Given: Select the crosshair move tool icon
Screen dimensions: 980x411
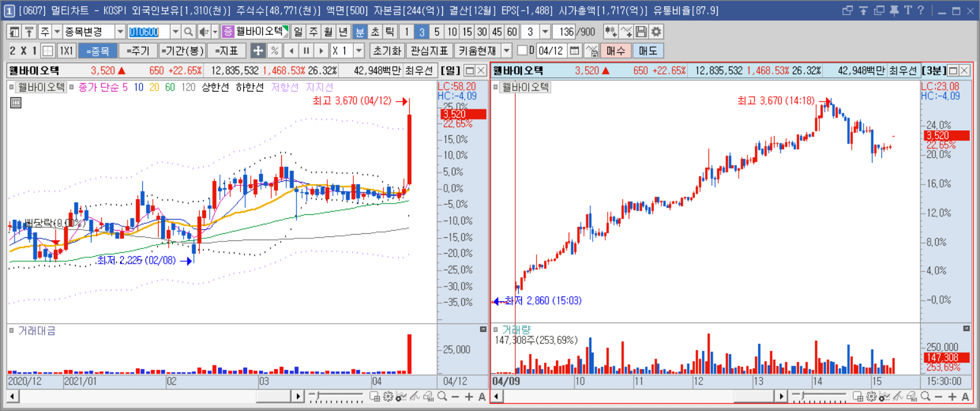Looking at the screenshot, I should click(x=258, y=51).
